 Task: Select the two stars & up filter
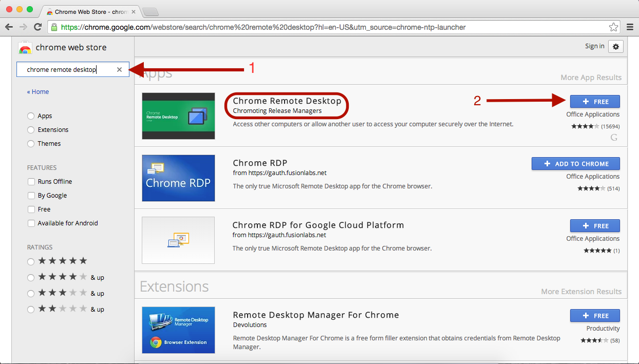[x=31, y=310]
